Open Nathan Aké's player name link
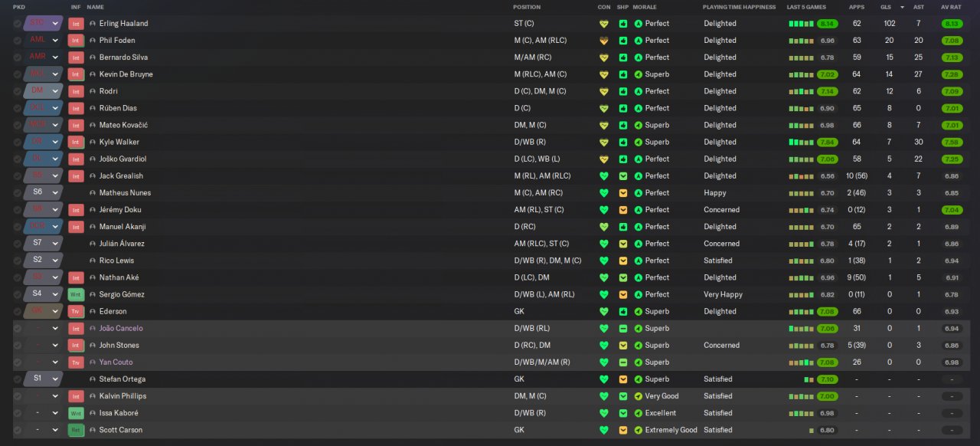980x446 pixels. pyautogui.click(x=119, y=277)
